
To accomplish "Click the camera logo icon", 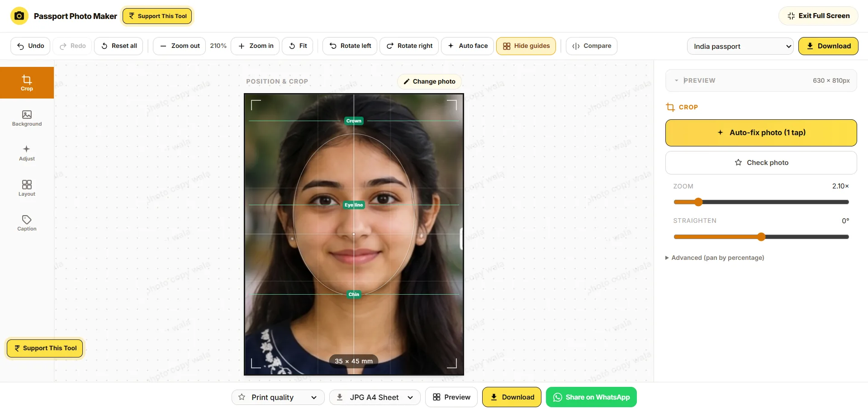I will pyautogui.click(x=19, y=16).
